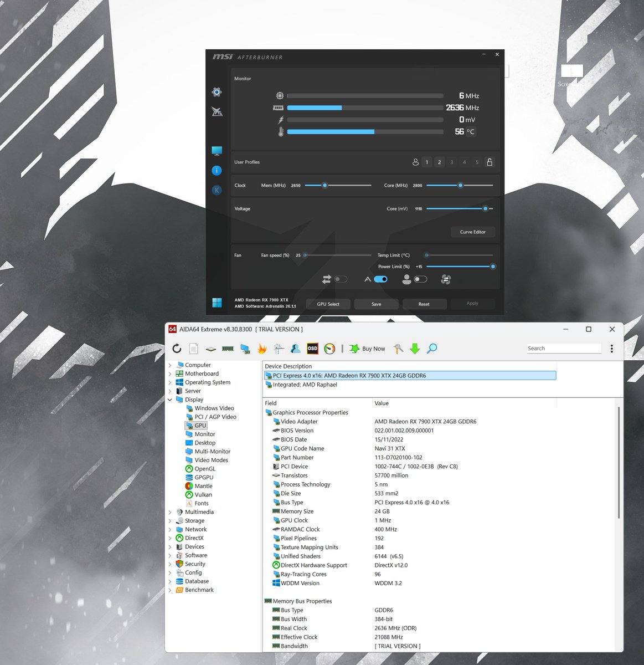The width and height of the screenshot is (644, 665).
Task: Click the AIDA64 Refresh toolbar icon
Action: [x=177, y=349]
